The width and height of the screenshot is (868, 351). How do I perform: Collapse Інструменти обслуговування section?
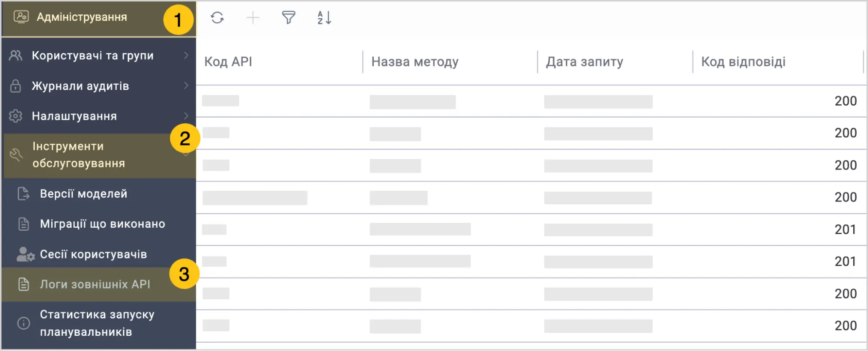click(78, 155)
